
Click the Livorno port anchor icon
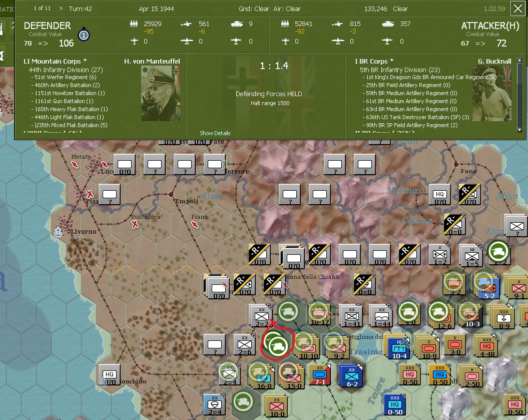58,232
